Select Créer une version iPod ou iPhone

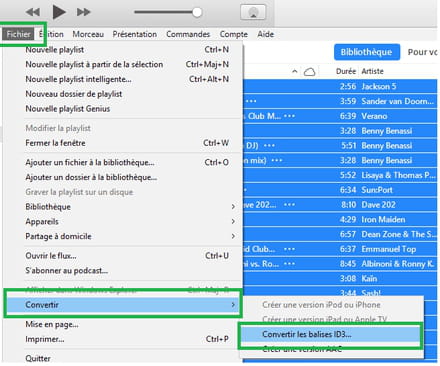pyautogui.click(x=333, y=305)
